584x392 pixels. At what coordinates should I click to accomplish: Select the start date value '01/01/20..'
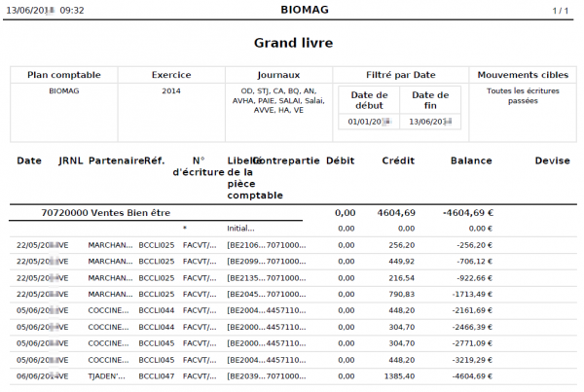pyautogui.click(x=370, y=122)
